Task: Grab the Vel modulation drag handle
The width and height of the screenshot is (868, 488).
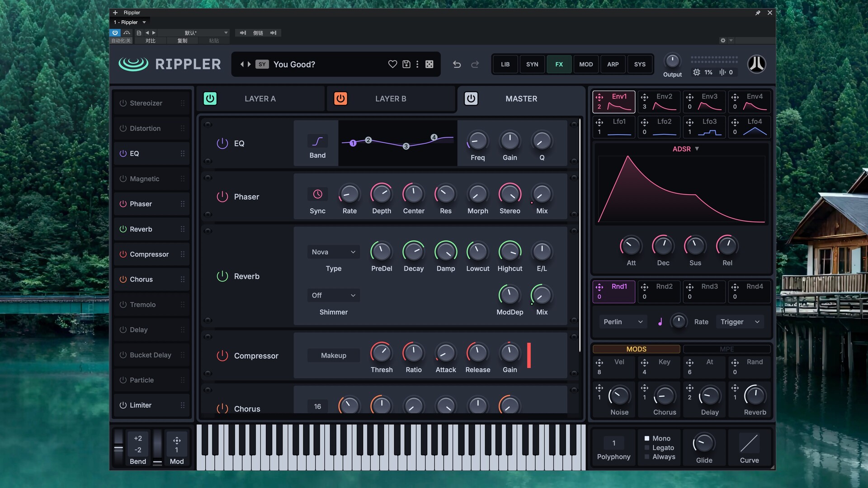Action: pos(599,362)
